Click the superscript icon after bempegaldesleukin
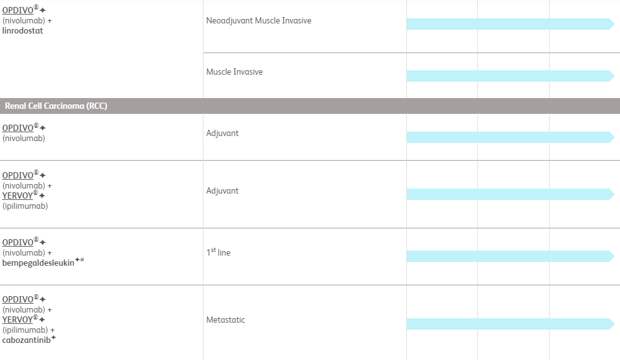This screenshot has height=360, width=620. (77, 260)
